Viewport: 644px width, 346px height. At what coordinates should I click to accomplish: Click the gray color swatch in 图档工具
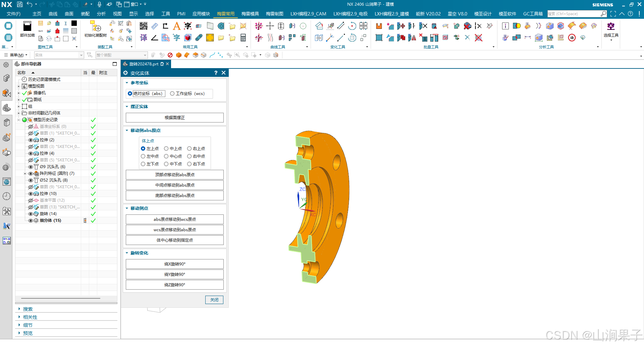tap(74, 31)
